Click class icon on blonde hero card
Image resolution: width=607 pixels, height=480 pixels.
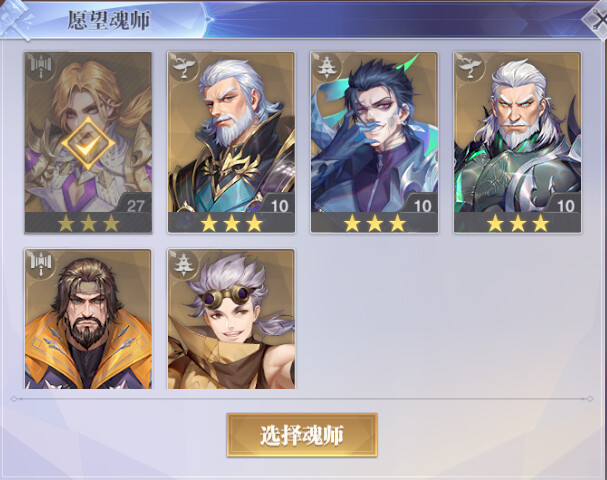[x=41, y=68]
